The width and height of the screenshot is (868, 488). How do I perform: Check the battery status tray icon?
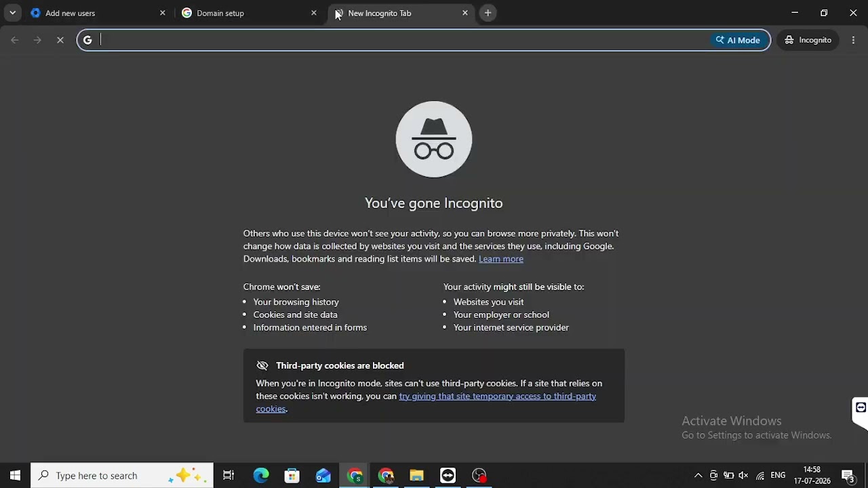[729, 476]
